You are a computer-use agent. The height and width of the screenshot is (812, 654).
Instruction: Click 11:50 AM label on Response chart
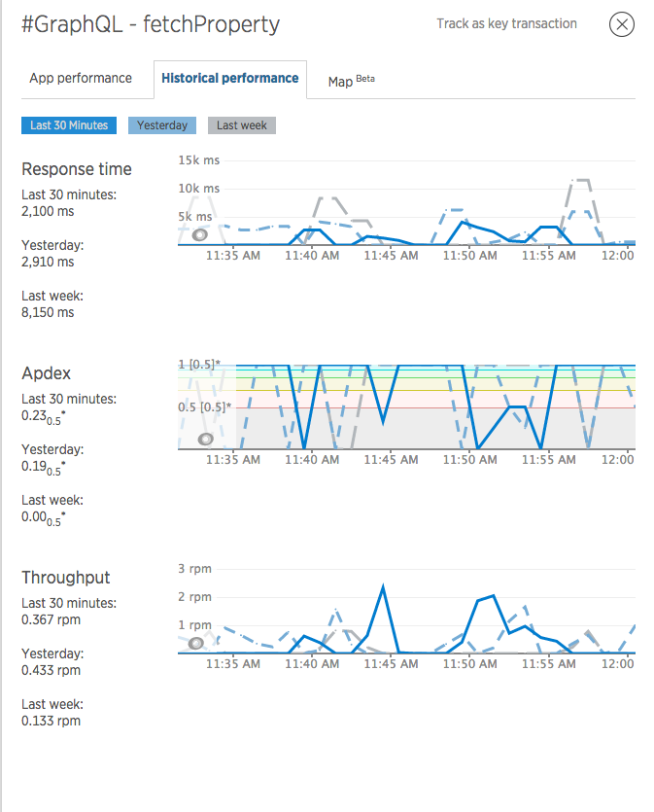pos(469,256)
